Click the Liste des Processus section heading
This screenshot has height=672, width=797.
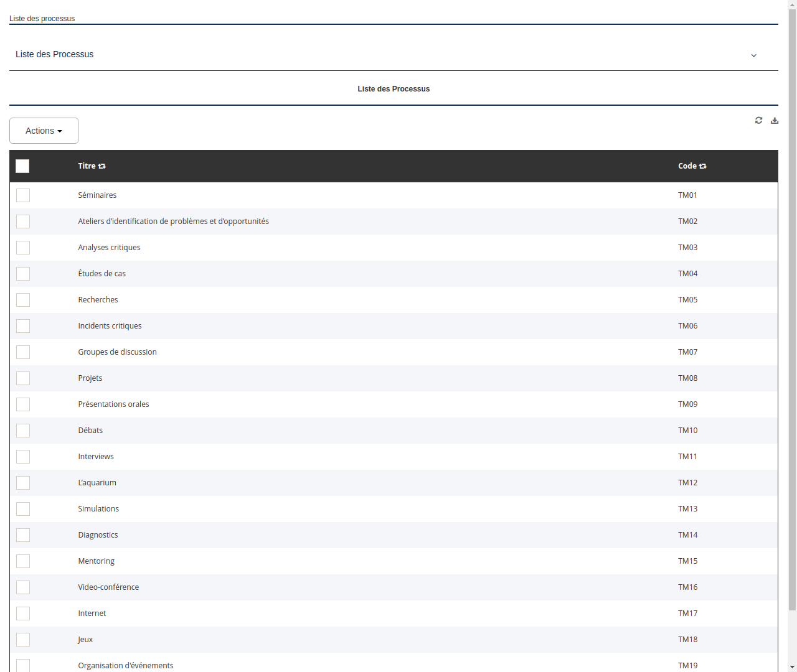(x=394, y=88)
